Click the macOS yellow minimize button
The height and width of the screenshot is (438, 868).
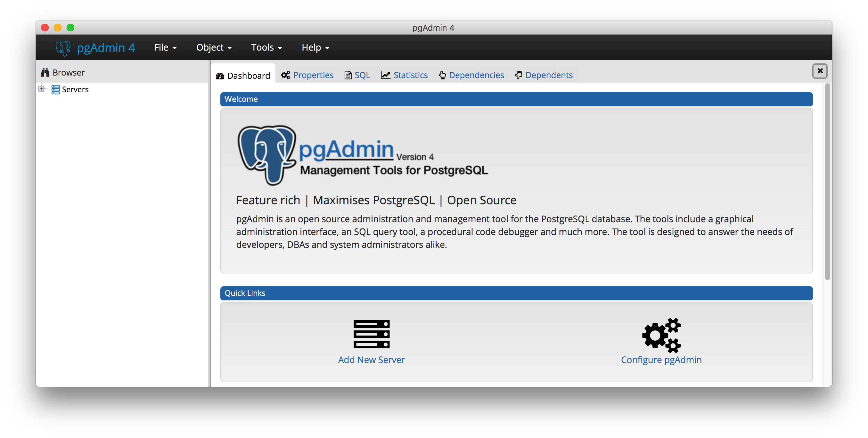pos(58,27)
